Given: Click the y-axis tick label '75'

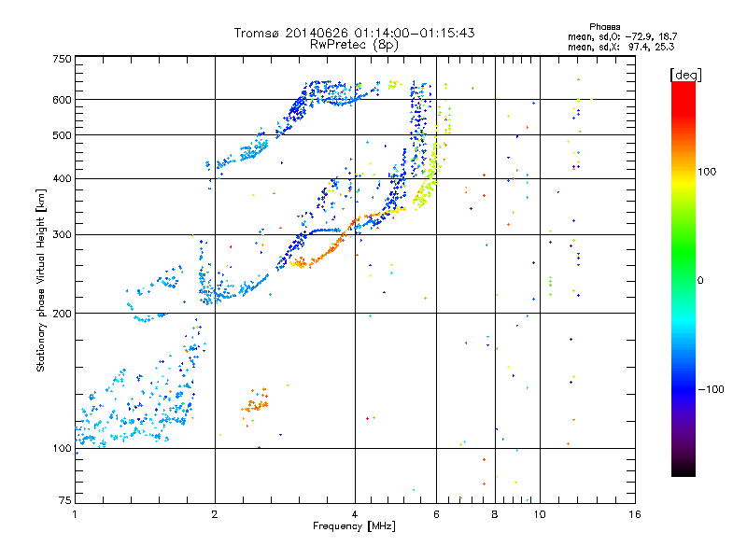Looking at the screenshot, I should tap(65, 500).
